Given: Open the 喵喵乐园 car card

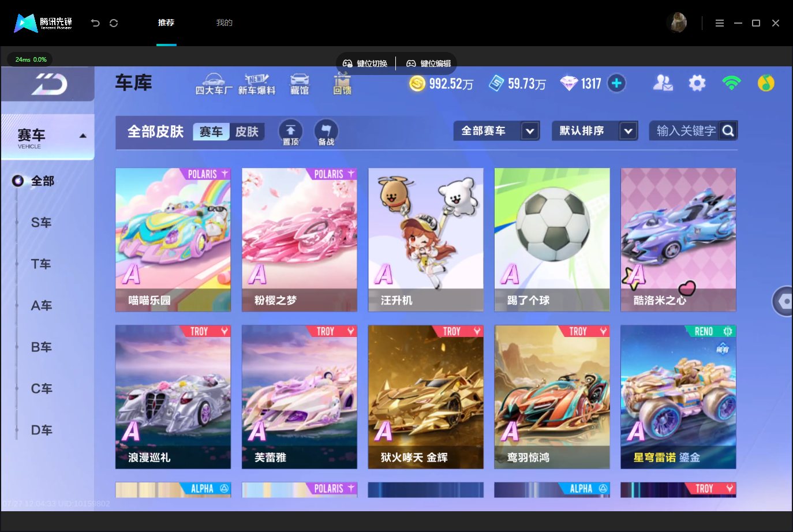Looking at the screenshot, I should (x=173, y=240).
